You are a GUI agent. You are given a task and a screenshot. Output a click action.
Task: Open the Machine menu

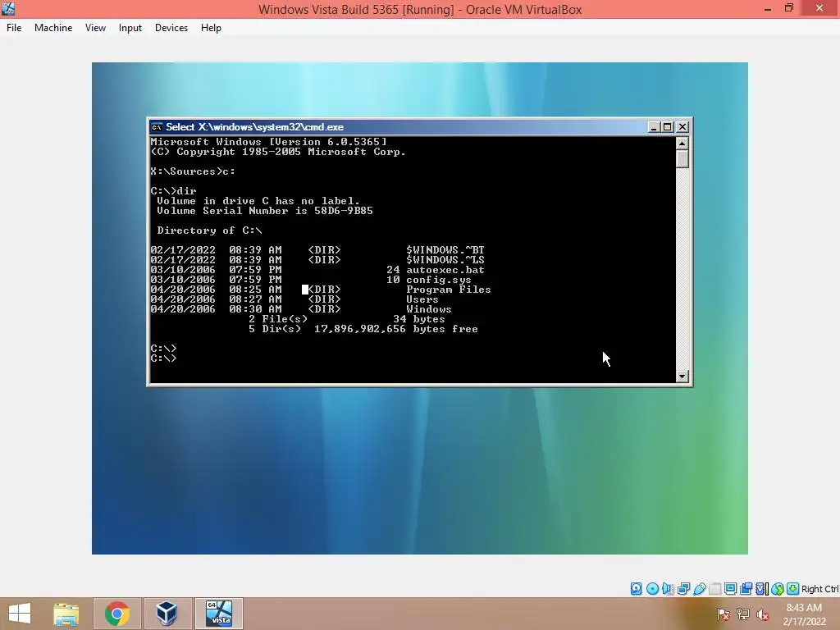tap(53, 28)
